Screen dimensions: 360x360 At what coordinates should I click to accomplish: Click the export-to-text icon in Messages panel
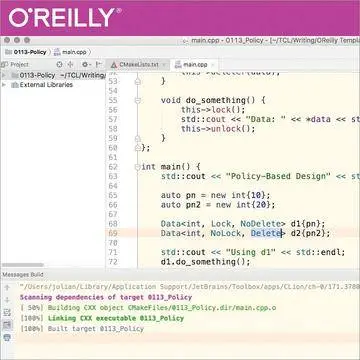[x=7, y=312]
